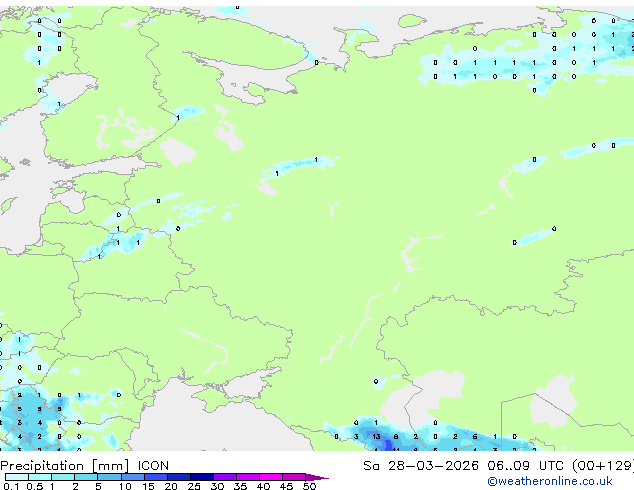Viewport: 634px width, 490px height.
Task: Click the legend scale label "10"
Action: click(125, 486)
